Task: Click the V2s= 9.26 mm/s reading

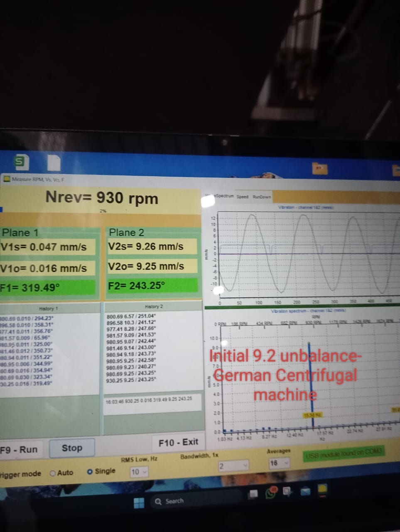Action: point(152,246)
